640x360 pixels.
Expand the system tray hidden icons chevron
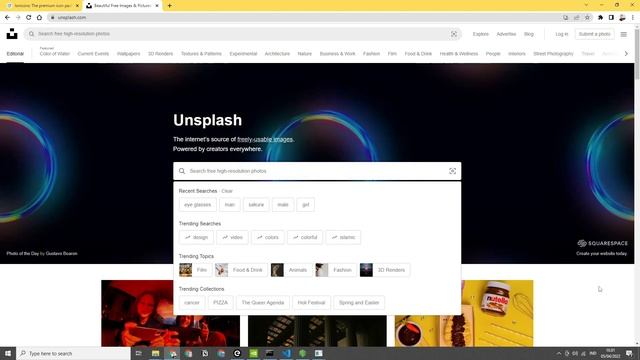(558, 353)
